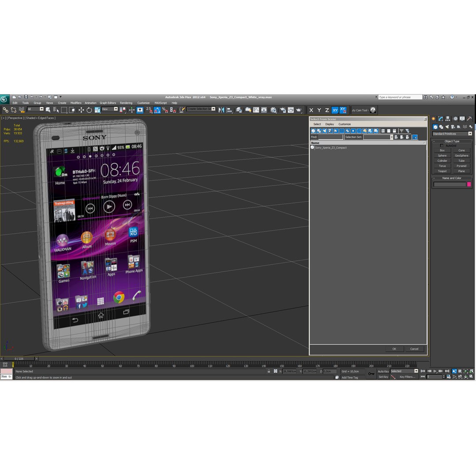Click the Undo arrow in the quick toolbar
This screenshot has height=476, width=476.
click(32, 97)
